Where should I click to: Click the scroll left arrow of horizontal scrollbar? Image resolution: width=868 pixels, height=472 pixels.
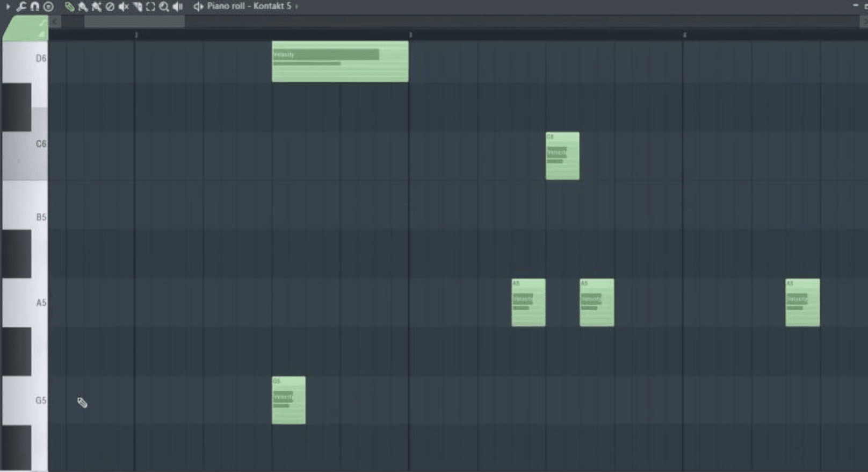(54, 22)
